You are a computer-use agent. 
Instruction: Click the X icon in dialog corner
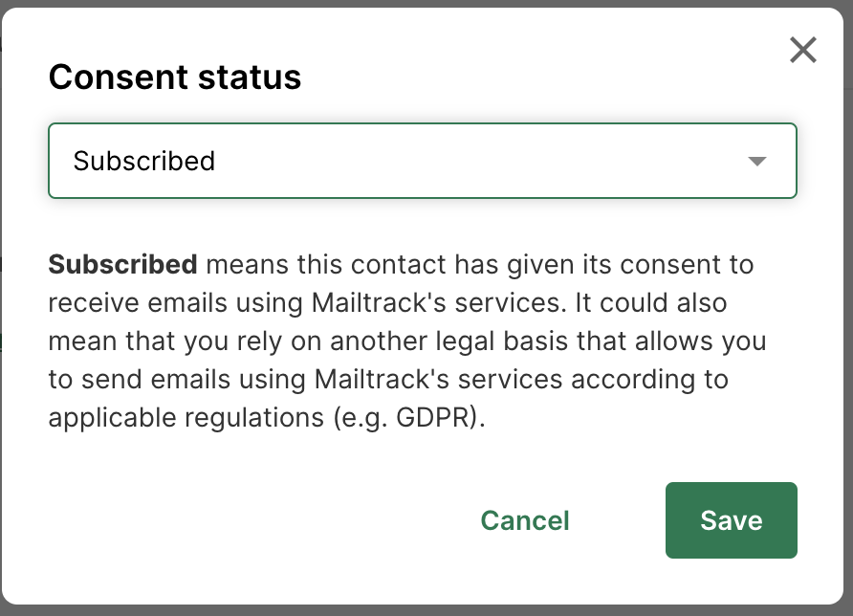[x=802, y=50]
